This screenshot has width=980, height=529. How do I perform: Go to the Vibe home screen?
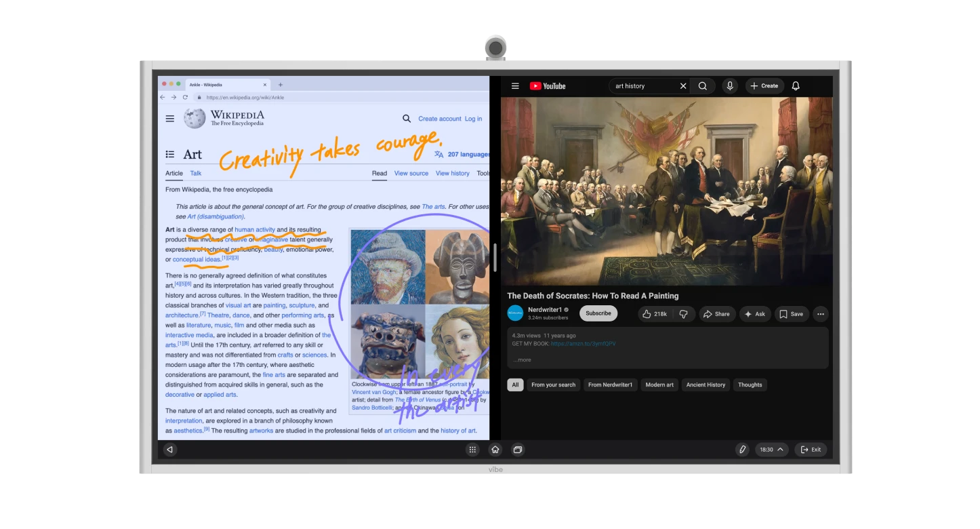(495, 450)
